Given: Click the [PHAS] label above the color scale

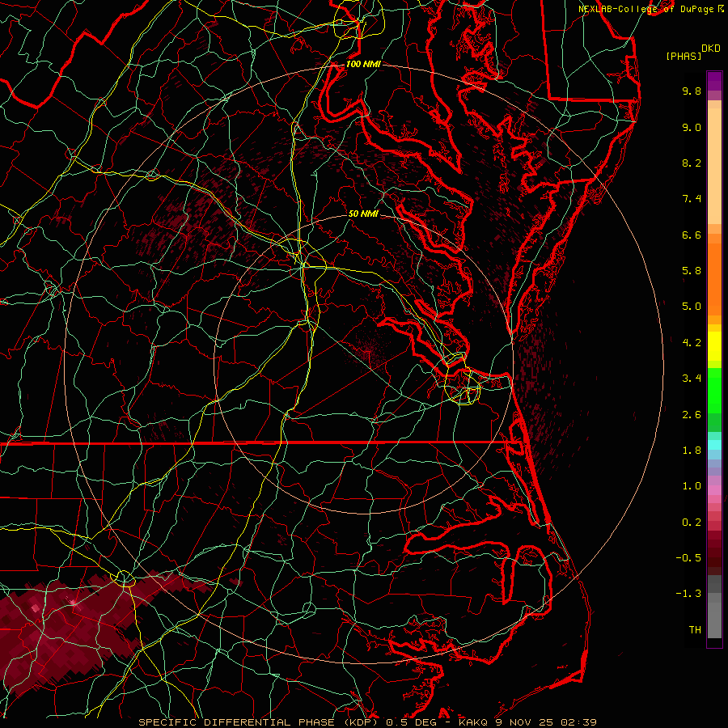Looking at the screenshot, I should click(684, 56).
